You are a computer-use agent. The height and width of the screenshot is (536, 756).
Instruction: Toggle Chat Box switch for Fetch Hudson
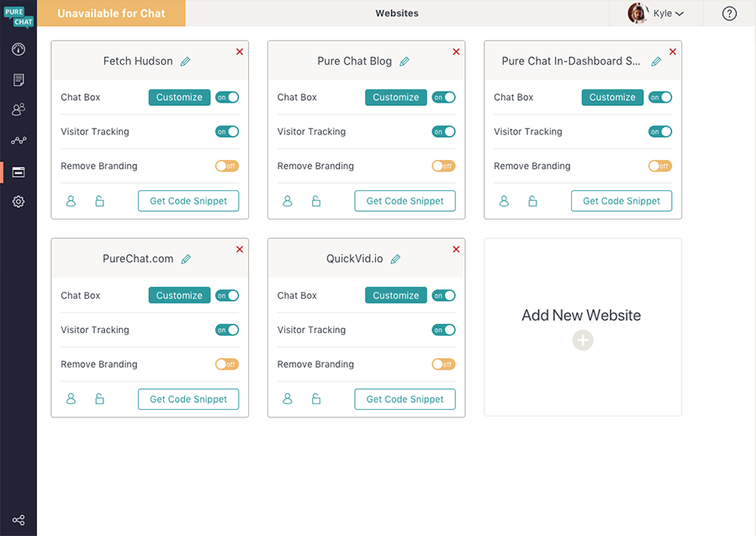pos(227,98)
